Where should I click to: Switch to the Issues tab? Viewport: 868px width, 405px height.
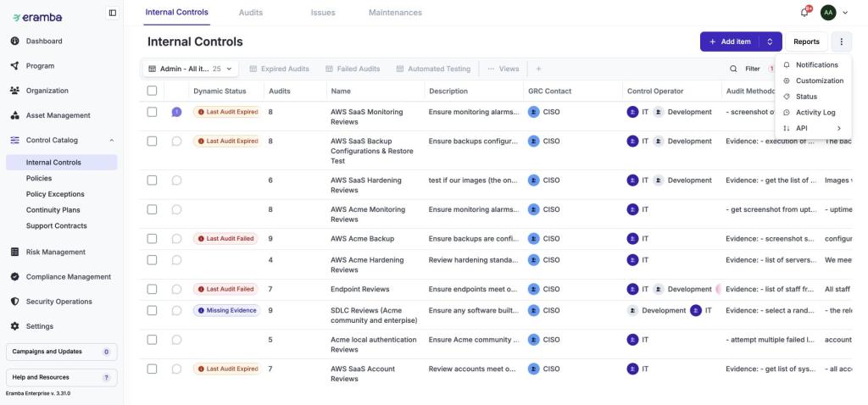(x=323, y=12)
